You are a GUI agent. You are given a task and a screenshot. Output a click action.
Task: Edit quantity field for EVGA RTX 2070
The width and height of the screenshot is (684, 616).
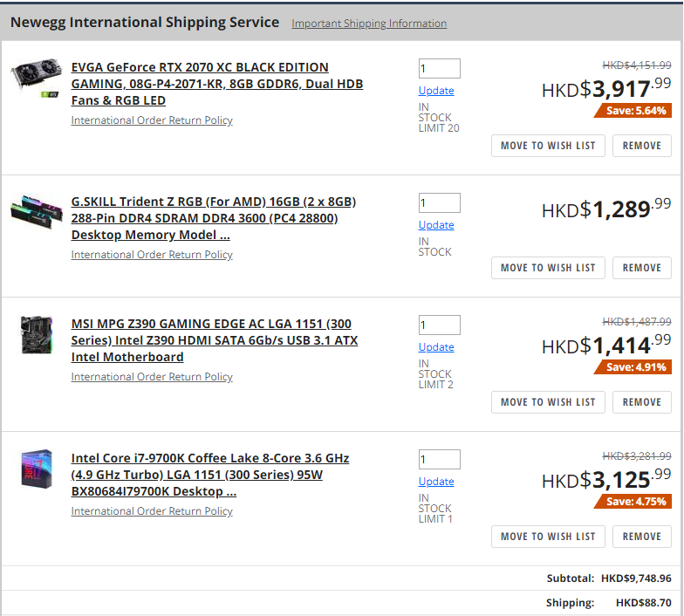point(440,68)
